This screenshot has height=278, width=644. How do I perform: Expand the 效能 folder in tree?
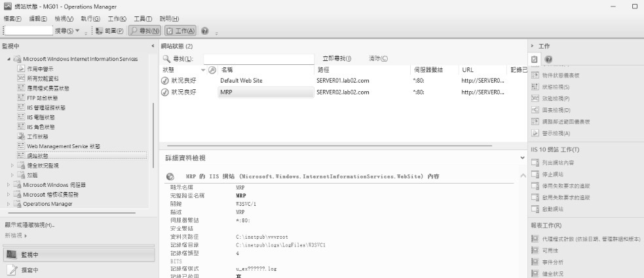pyautogui.click(x=12, y=175)
